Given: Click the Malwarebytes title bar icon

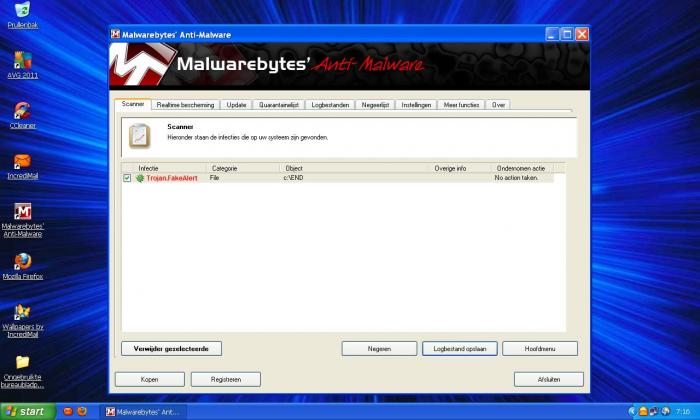Looking at the screenshot, I should click(116, 34).
